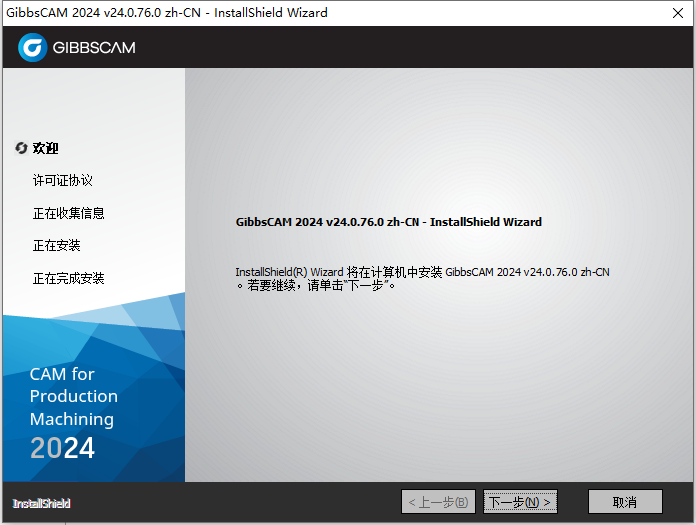Select the 正在安装 step in sidebar
This screenshot has width=696, height=525.
click(56, 246)
